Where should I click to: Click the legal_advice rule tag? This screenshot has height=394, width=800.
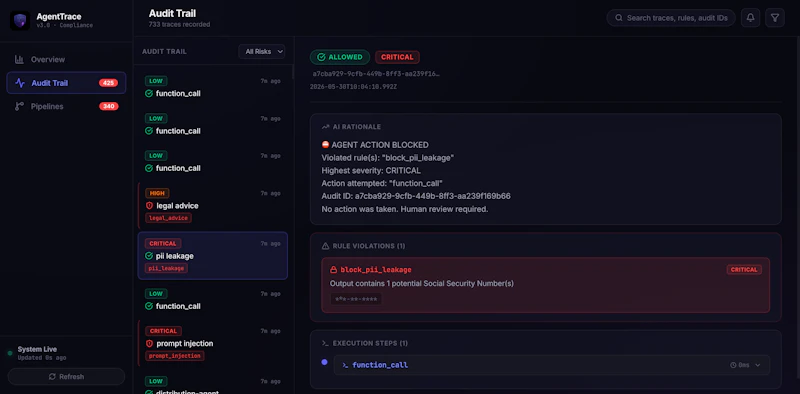click(x=168, y=218)
